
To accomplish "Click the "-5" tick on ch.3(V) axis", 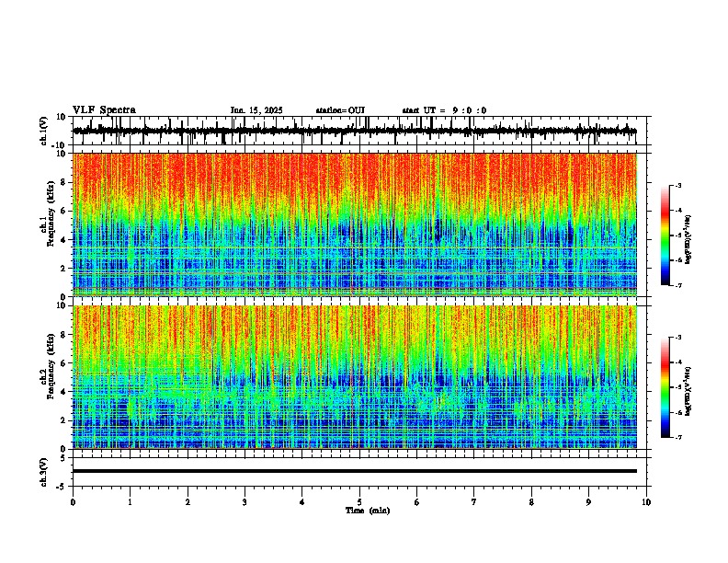I will 62,487.
